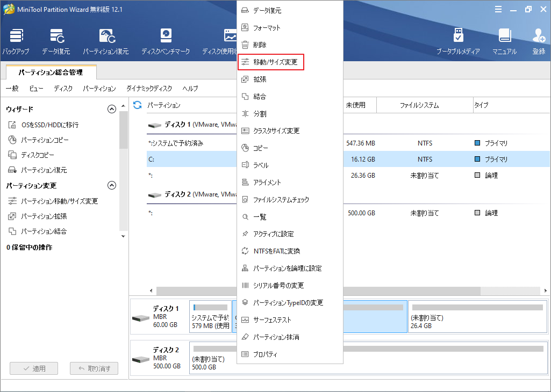Open the データ復元 toolbar tool
The image size is (551, 392).
pyautogui.click(x=56, y=41)
